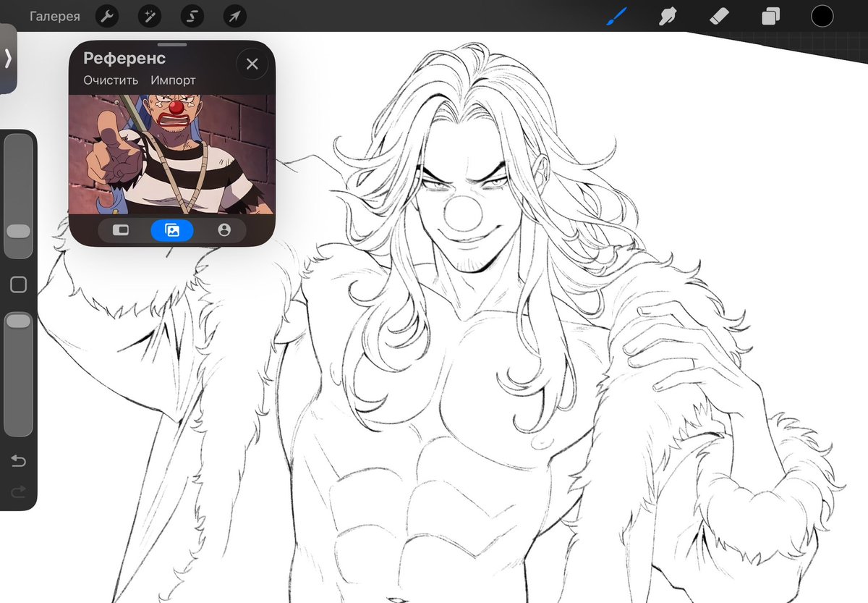
Task: Switch Reference source to Image tab
Action: (x=172, y=230)
